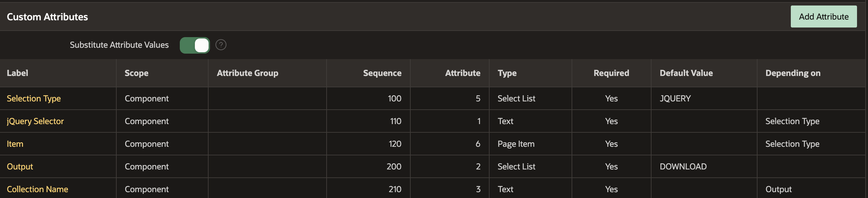This screenshot has height=198, width=868.
Task: Open the jQuery Selector attribute
Action: [x=35, y=121]
